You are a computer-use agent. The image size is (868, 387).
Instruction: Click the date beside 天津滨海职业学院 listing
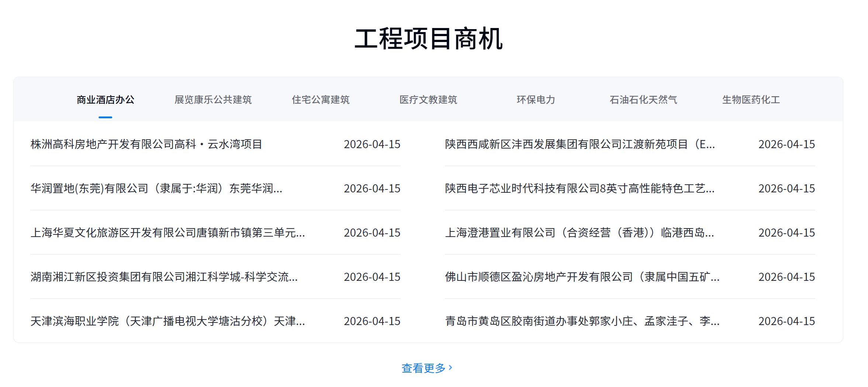(372, 321)
